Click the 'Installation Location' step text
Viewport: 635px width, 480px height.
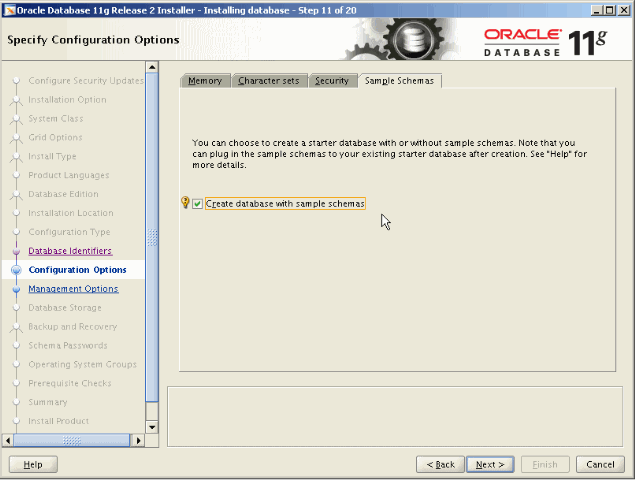[70, 213]
